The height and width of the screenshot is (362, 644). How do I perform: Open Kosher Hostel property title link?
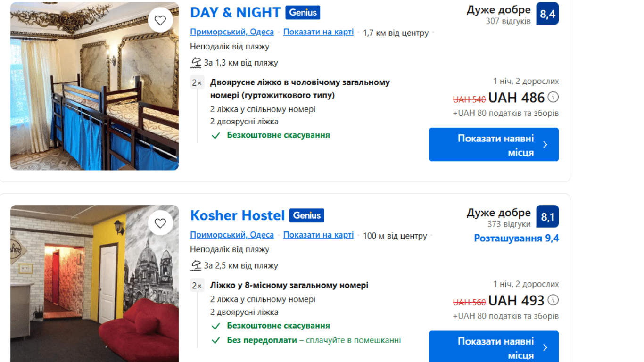click(238, 215)
